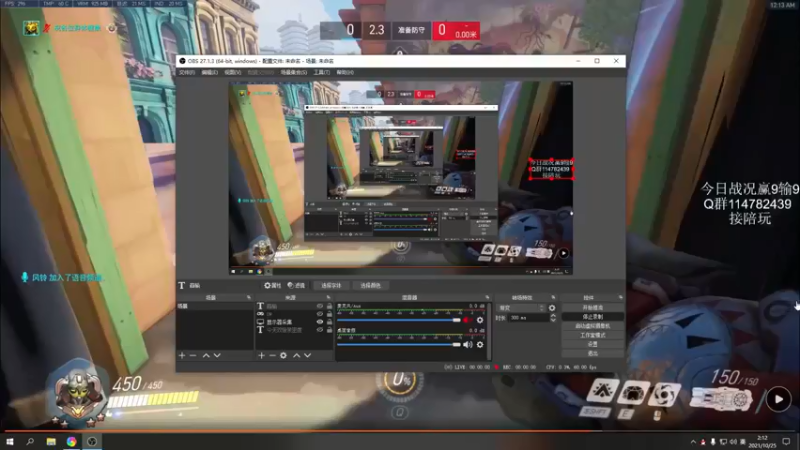Switch to OBS taskbar icon
The height and width of the screenshot is (450, 800).
(x=92, y=442)
